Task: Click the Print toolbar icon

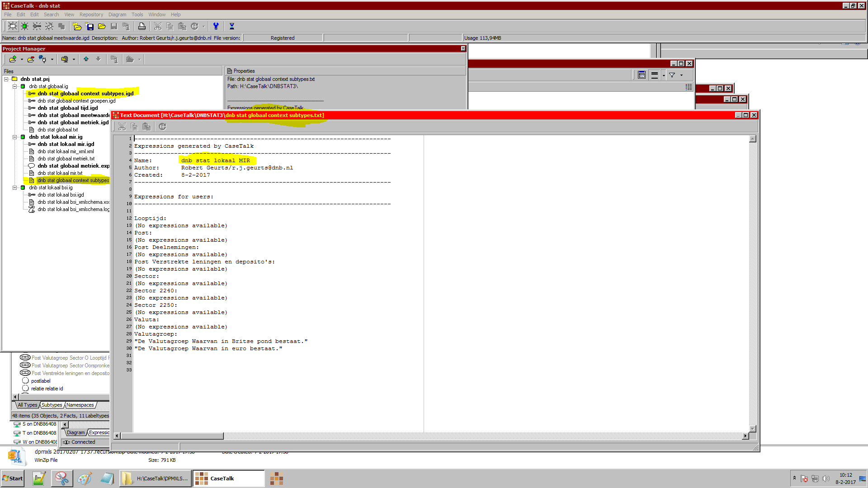Action: tap(142, 26)
